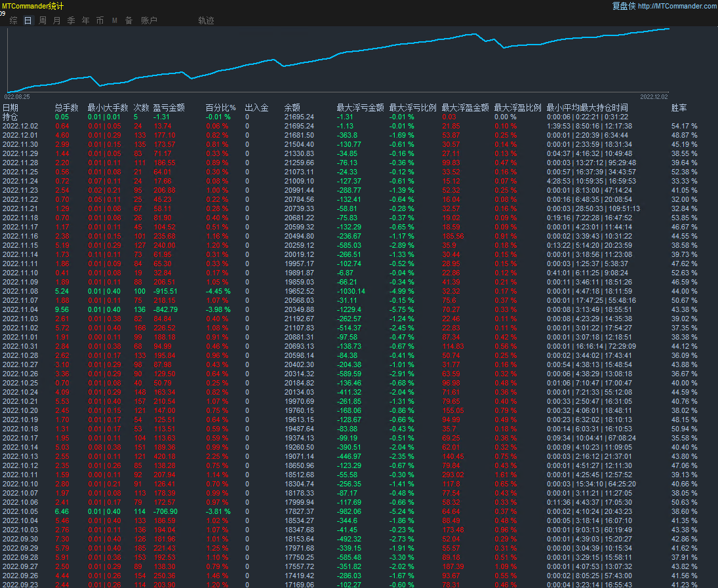
Task: Click the 2022.09.29 date cell
Action: 20,548
